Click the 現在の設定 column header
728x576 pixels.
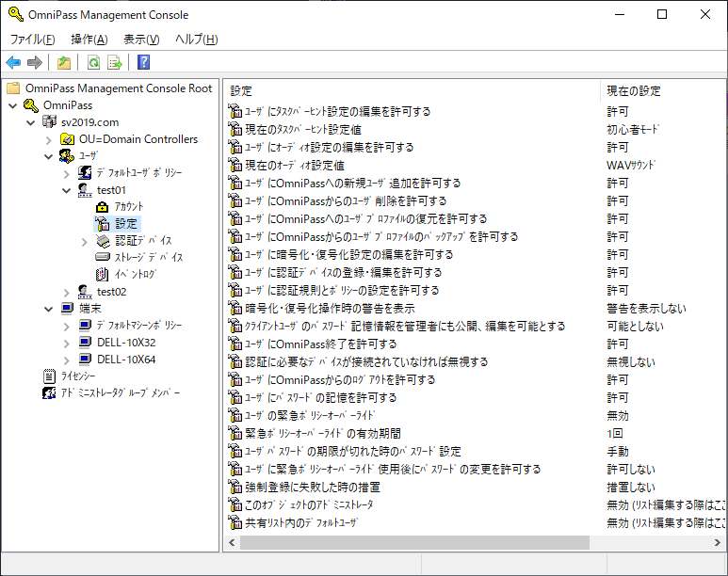tap(663, 91)
